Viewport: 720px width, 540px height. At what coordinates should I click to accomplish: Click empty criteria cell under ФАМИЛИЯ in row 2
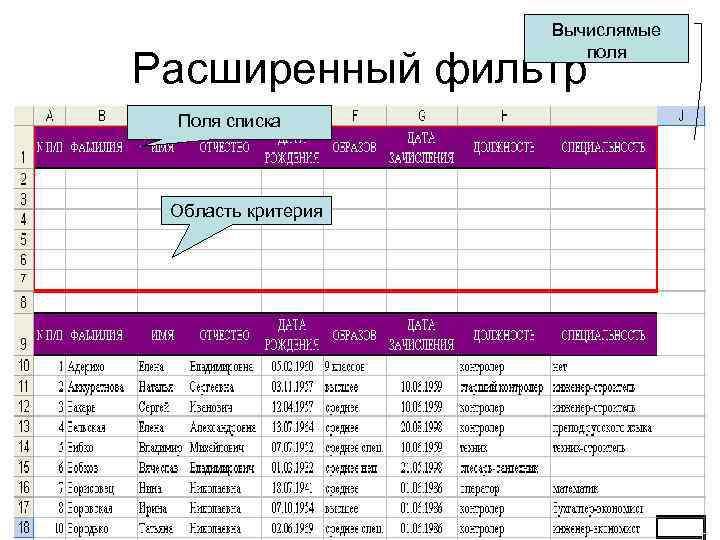pyautogui.click(x=101, y=178)
